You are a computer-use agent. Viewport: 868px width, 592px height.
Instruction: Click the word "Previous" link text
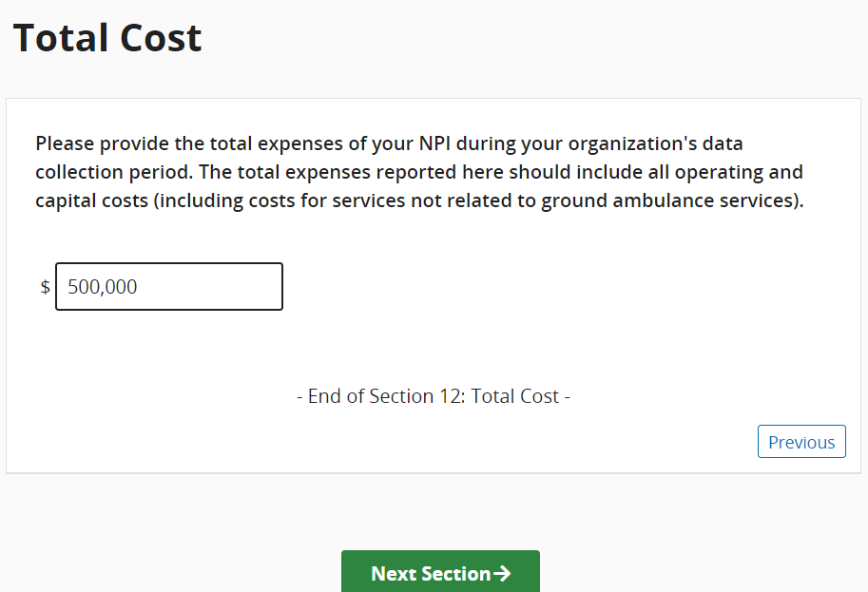click(800, 442)
